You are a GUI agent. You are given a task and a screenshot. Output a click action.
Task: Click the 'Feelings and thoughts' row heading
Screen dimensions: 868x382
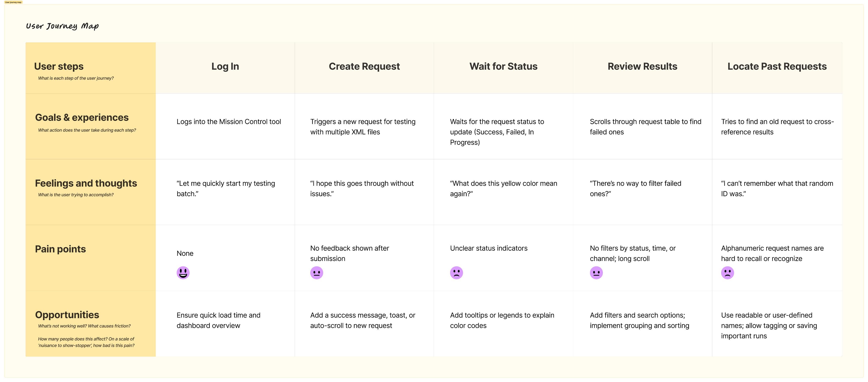coord(86,183)
